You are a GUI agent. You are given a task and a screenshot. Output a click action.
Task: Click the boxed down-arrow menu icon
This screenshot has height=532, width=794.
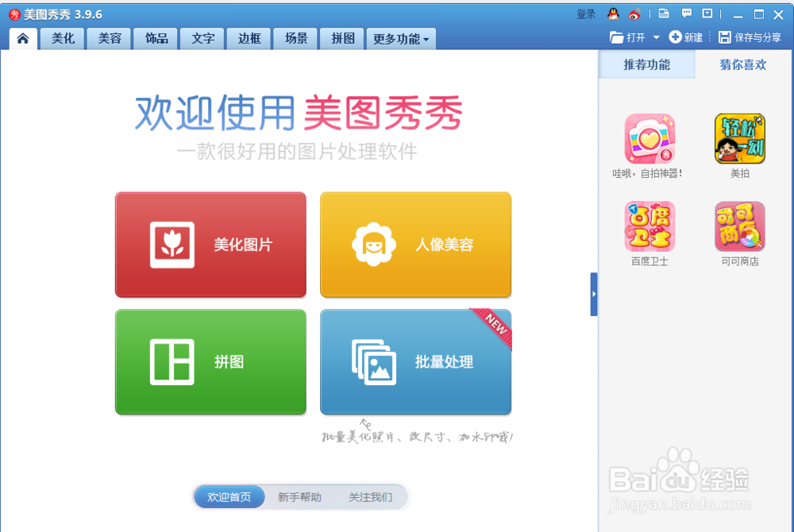tap(707, 13)
